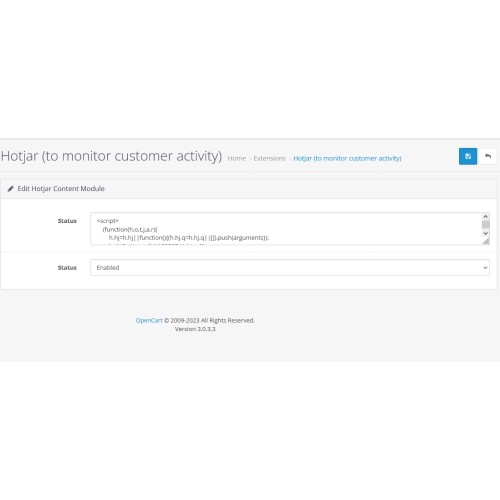This screenshot has height=500, width=500.
Task: Click the code textarea's scroll-up arrow
Action: click(x=486, y=217)
